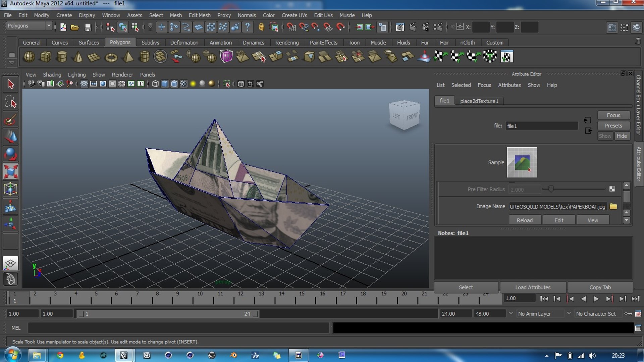Image resolution: width=644 pixels, height=362 pixels.
Task: Create a polygon pipe from the shelf
Action: click(x=144, y=56)
